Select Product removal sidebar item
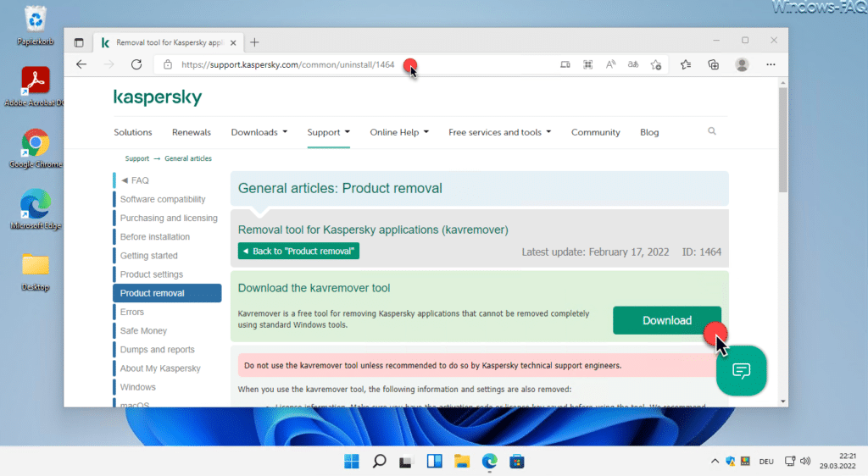Screen dimensions: 868x476 coord(167,293)
